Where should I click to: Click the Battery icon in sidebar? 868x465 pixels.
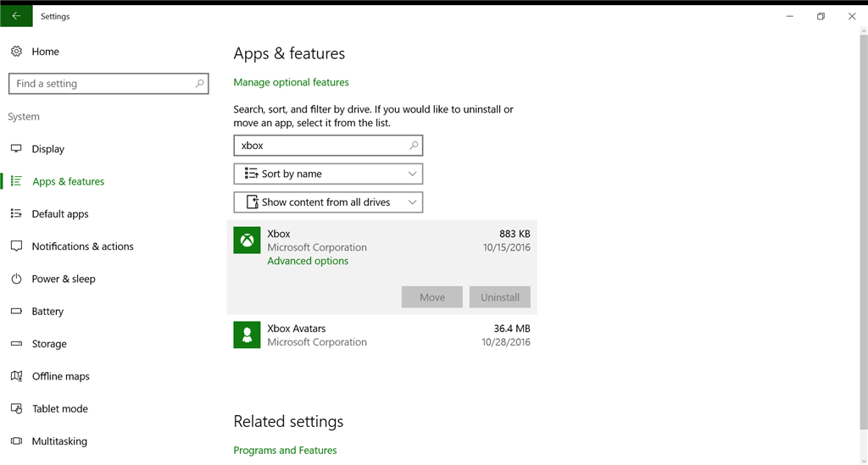click(17, 312)
